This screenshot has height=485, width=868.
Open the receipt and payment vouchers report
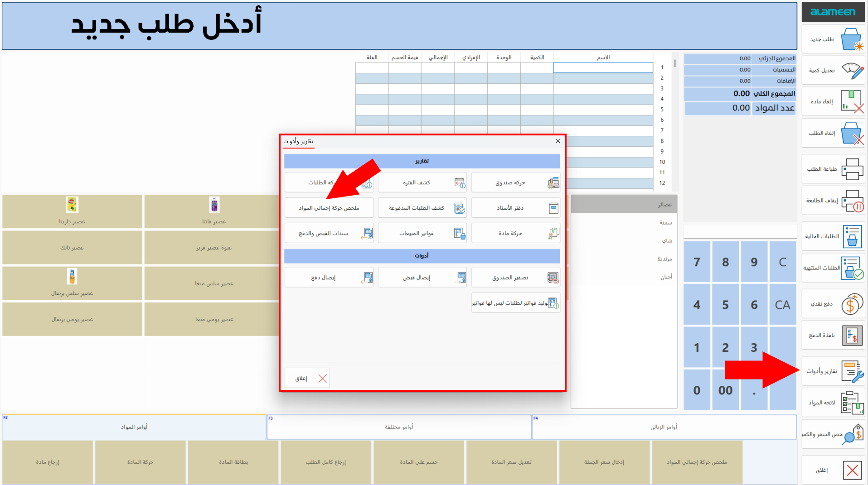[x=329, y=233]
